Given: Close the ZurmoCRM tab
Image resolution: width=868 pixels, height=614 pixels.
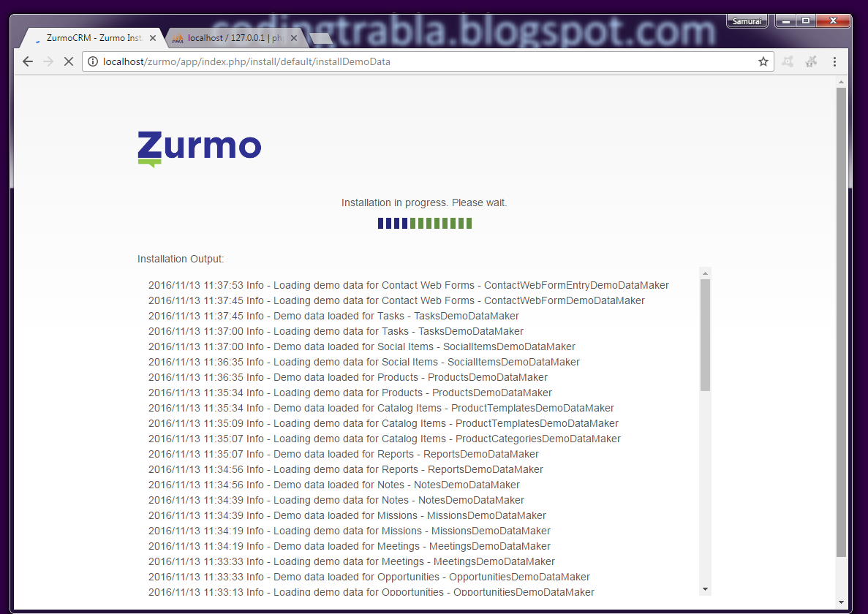Looking at the screenshot, I should (153, 38).
